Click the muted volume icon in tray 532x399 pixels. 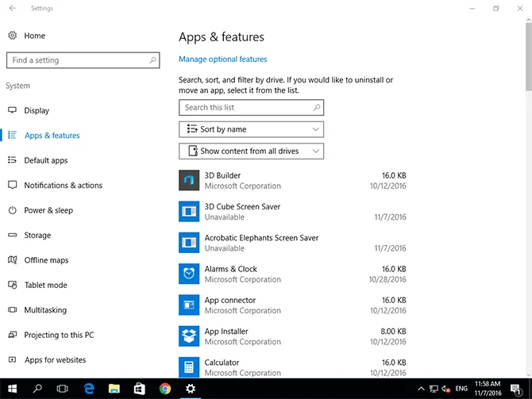[445, 389]
